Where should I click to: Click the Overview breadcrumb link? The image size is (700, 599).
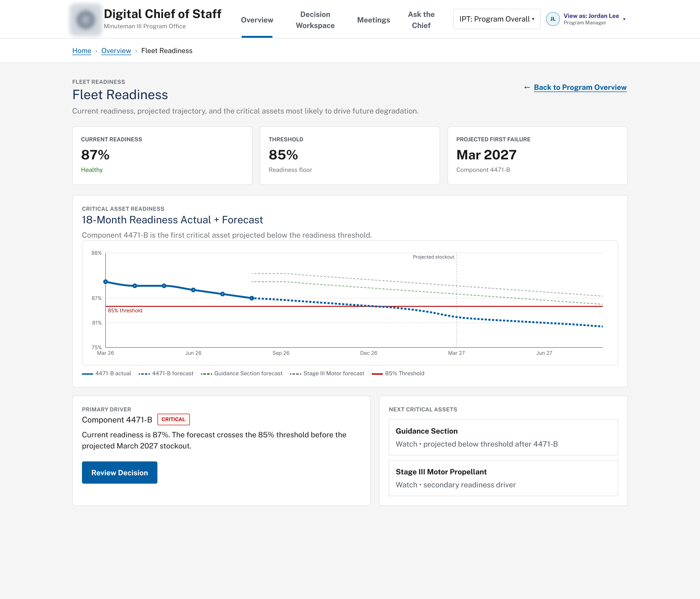pyautogui.click(x=116, y=51)
